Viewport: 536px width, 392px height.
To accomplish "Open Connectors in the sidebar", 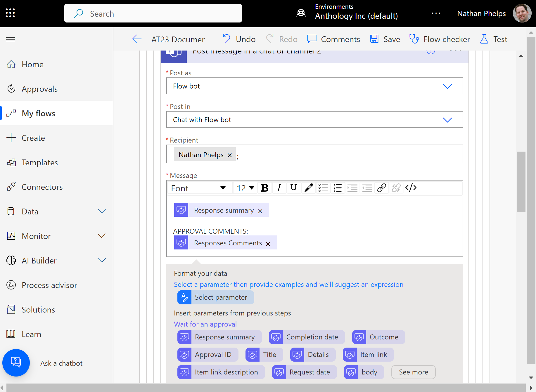I will 57,187.
